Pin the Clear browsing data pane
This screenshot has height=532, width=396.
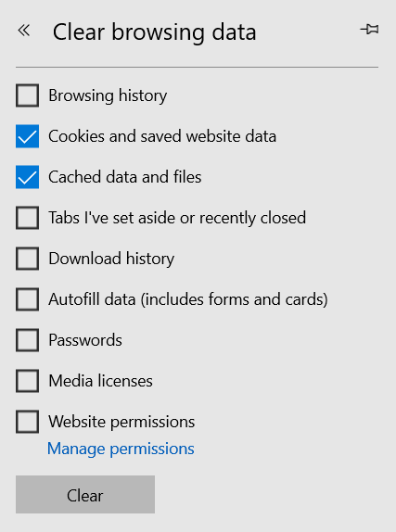tap(369, 29)
